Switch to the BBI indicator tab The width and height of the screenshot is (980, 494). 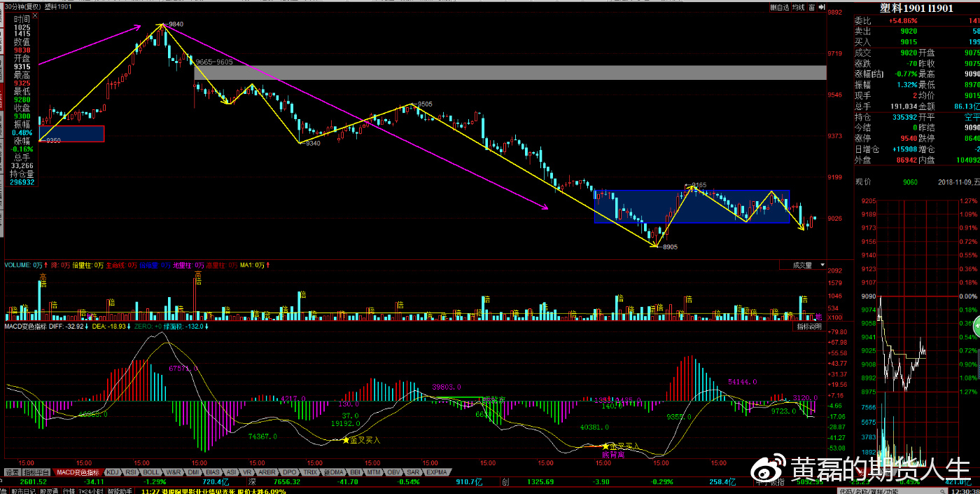point(356,472)
